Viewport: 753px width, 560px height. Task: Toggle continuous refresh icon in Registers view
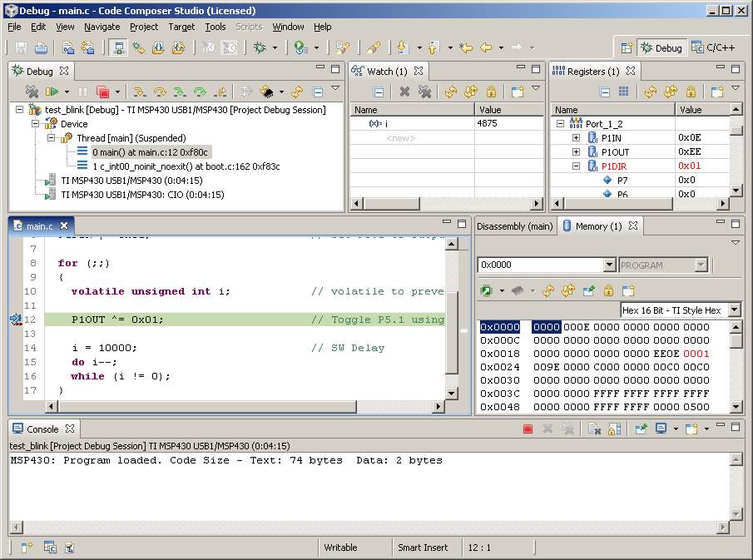pyautogui.click(x=671, y=92)
